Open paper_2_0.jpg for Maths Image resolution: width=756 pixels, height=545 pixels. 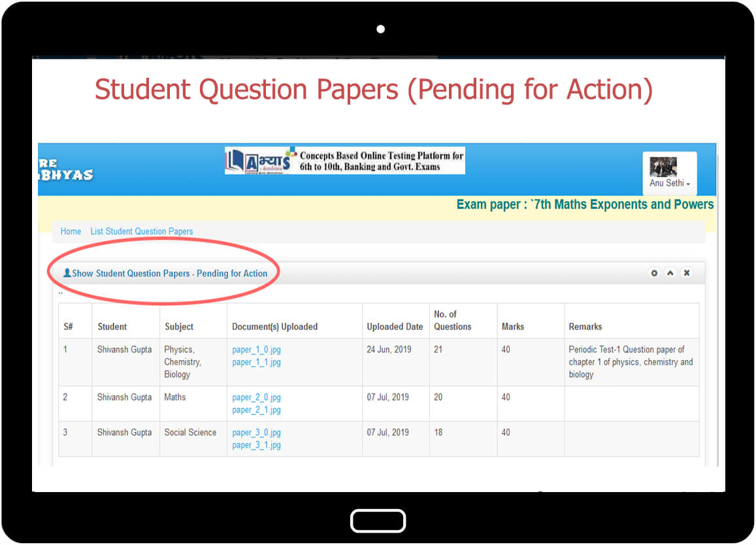[x=256, y=398]
